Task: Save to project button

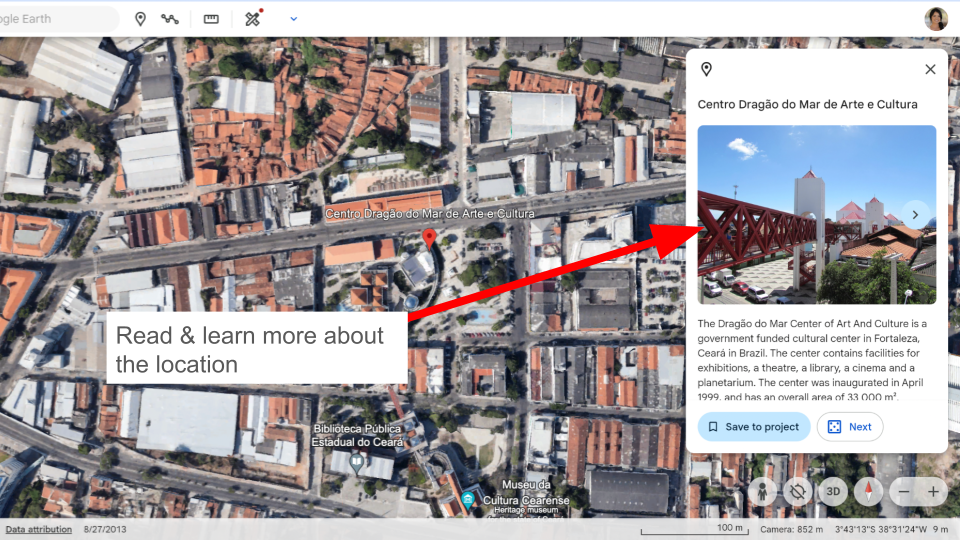Action: (754, 427)
